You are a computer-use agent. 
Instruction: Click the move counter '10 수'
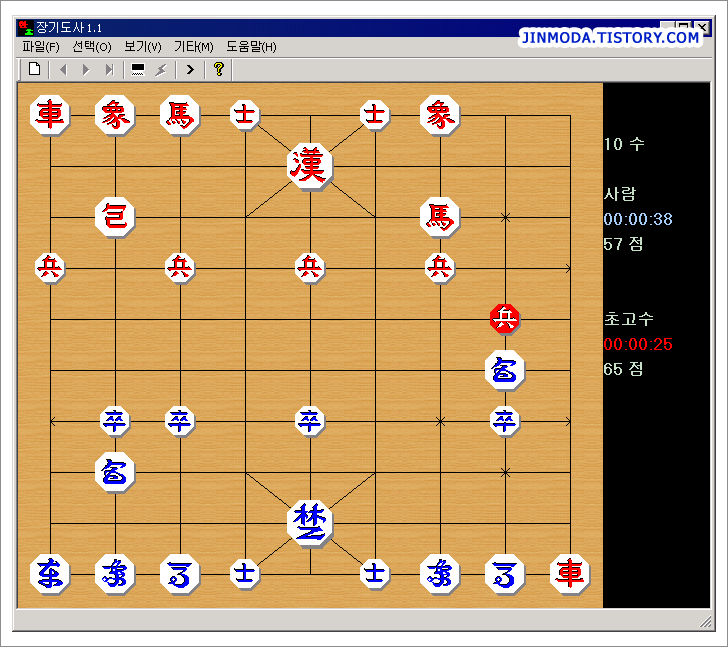point(624,144)
